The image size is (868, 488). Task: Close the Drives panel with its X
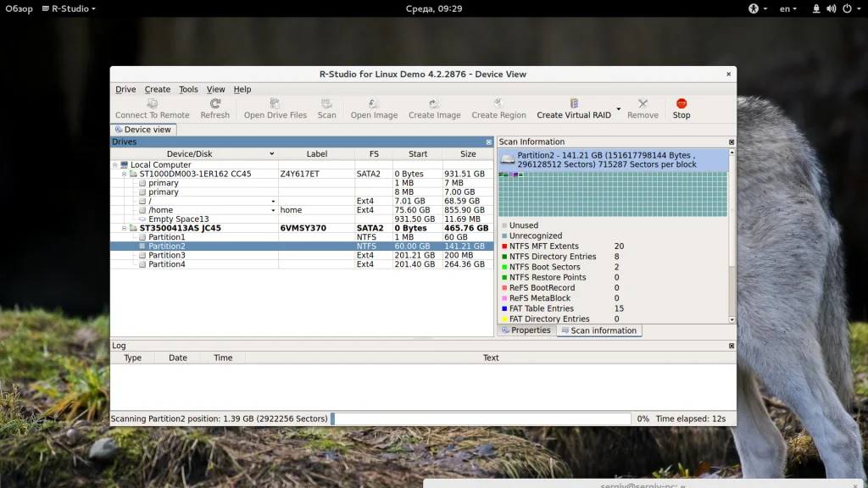[x=488, y=142]
